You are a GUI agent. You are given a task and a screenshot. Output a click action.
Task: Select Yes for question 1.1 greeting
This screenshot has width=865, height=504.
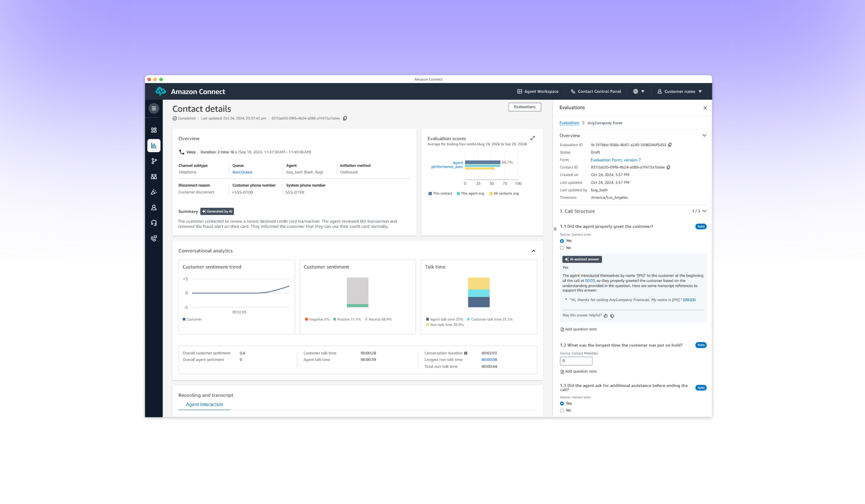[562, 241]
